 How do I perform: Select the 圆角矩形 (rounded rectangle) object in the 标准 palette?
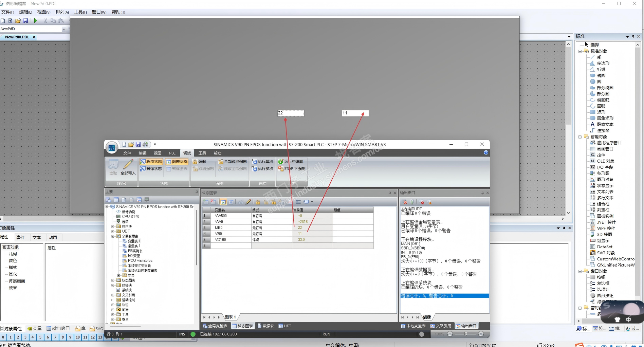[602, 118]
